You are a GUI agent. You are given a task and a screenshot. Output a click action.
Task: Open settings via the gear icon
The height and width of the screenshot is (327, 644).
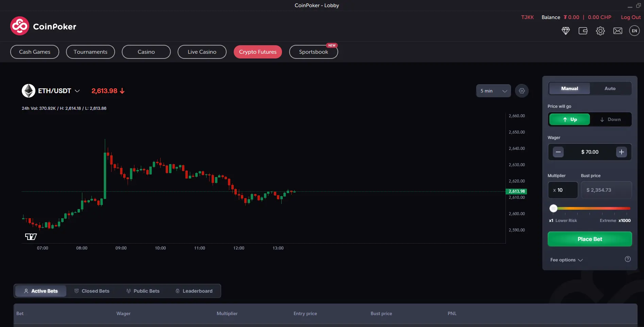coord(600,31)
